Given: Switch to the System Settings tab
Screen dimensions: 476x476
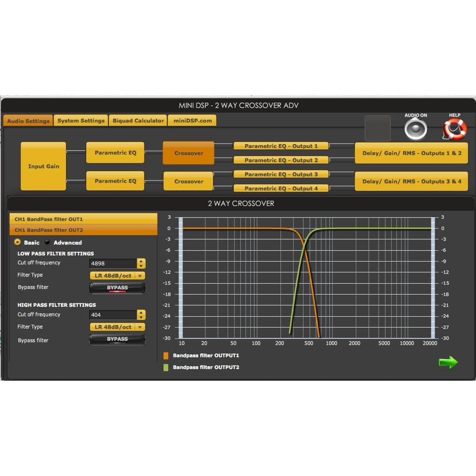Looking at the screenshot, I should 81,120.
